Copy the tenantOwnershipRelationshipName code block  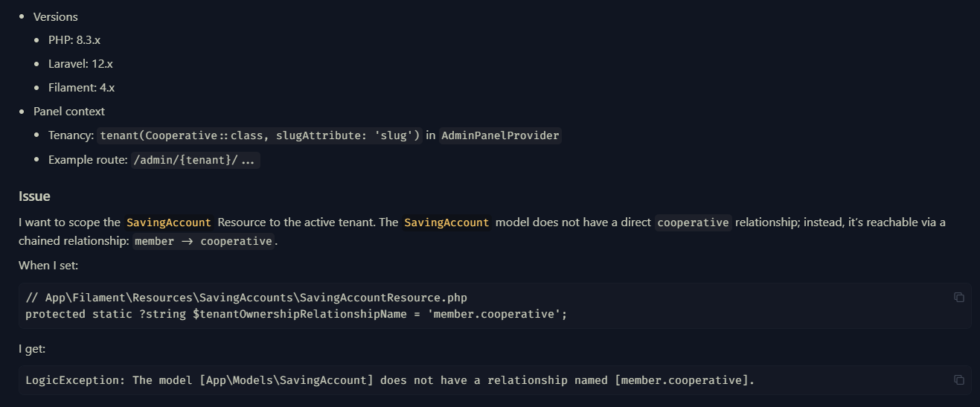(x=959, y=297)
